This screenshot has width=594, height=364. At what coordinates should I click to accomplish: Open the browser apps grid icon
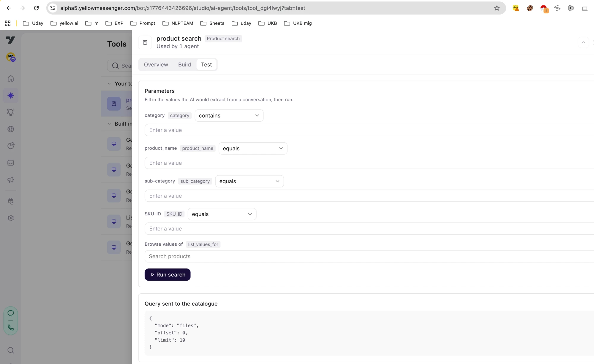[x=8, y=23]
